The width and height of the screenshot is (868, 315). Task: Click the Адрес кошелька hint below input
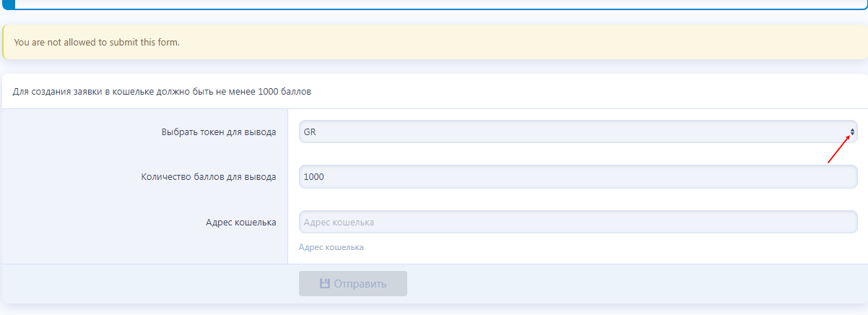pyautogui.click(x=331, y=247)
